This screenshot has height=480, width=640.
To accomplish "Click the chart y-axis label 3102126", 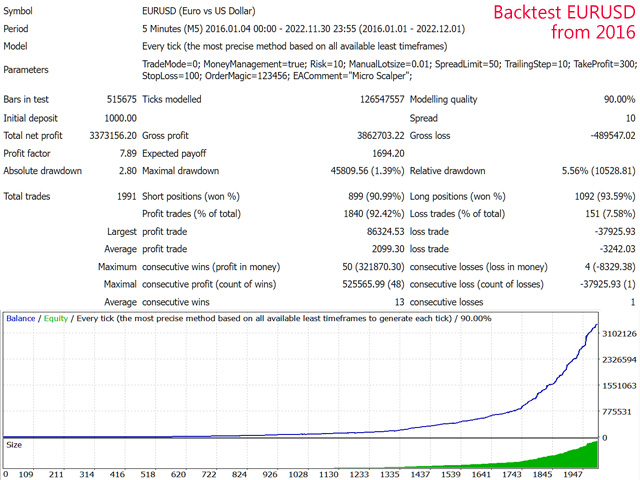I will point(619,334).
